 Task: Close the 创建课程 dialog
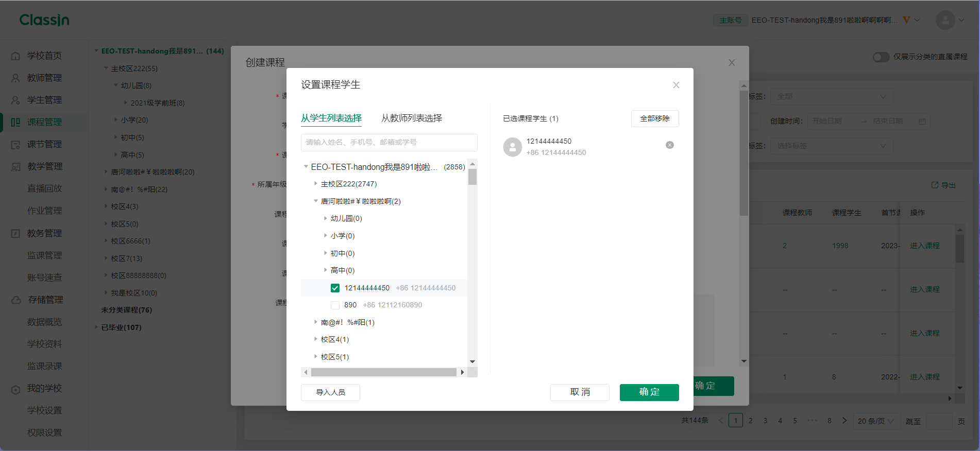coord(732,62)
